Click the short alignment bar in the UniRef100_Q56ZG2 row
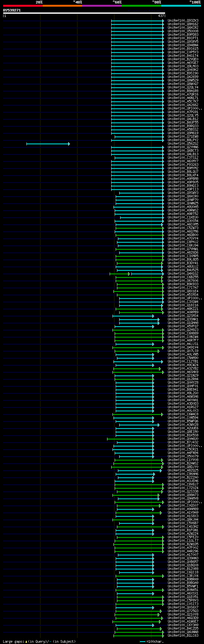The width and height of the screenshot is (204, 644). point(48,144)
